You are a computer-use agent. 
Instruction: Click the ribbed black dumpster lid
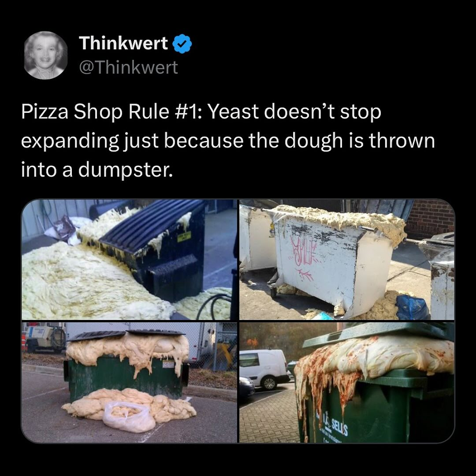(x=151, y=227)
